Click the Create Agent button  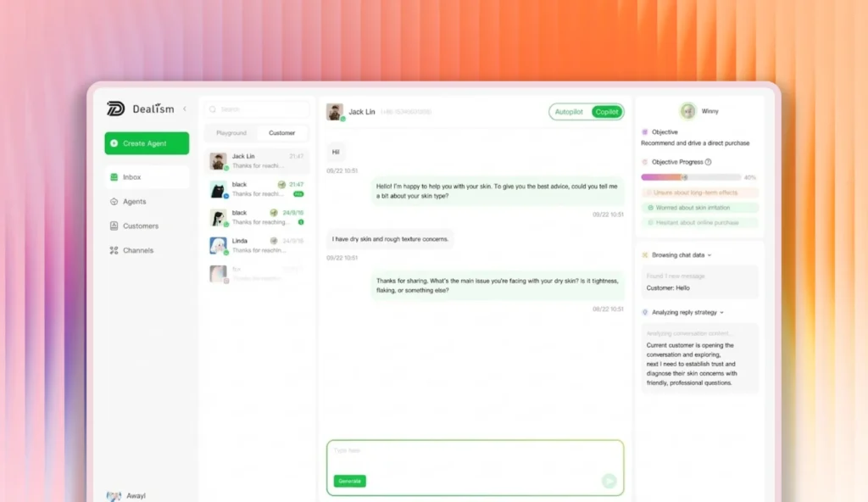[147, 143]
